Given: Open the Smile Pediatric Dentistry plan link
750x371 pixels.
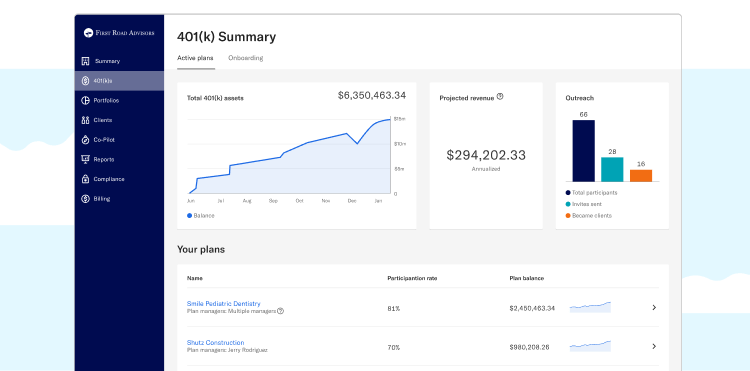Looking at the screenshot, I should (223, 304).
